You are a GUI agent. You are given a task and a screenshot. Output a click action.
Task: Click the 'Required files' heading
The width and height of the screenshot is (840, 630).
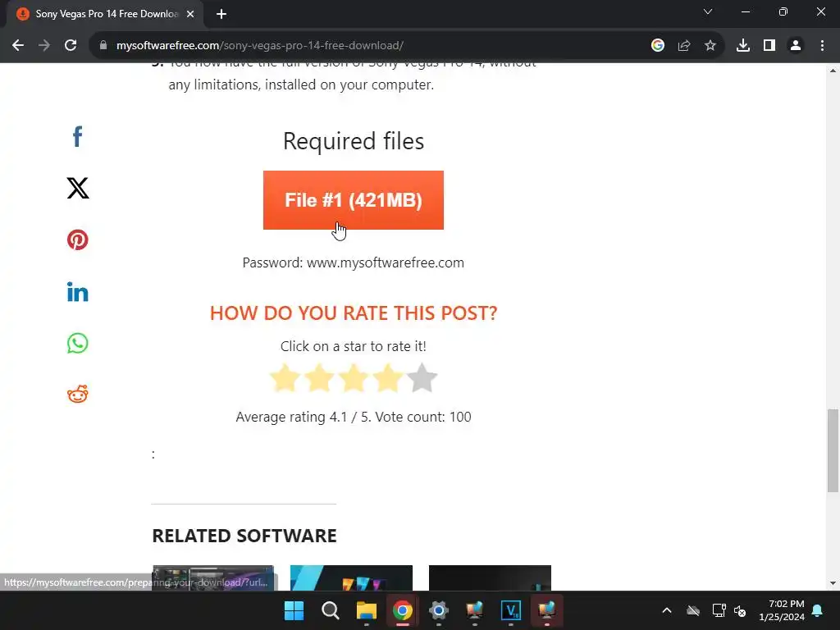pos(354,141)
